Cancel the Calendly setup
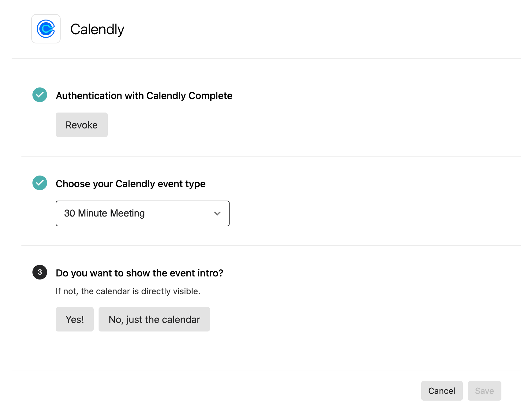The width and height of the screenshot is (532, 411). pos(442,391)
